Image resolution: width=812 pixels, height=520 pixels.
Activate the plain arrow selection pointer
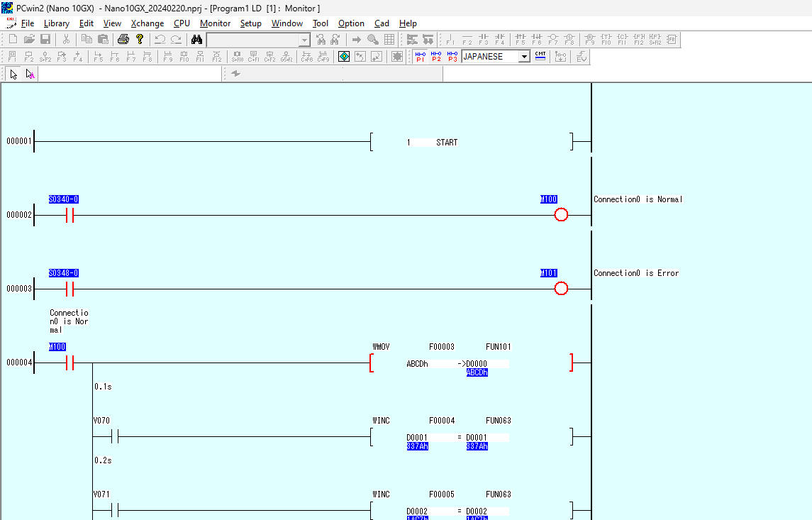(x=13, y=74)
